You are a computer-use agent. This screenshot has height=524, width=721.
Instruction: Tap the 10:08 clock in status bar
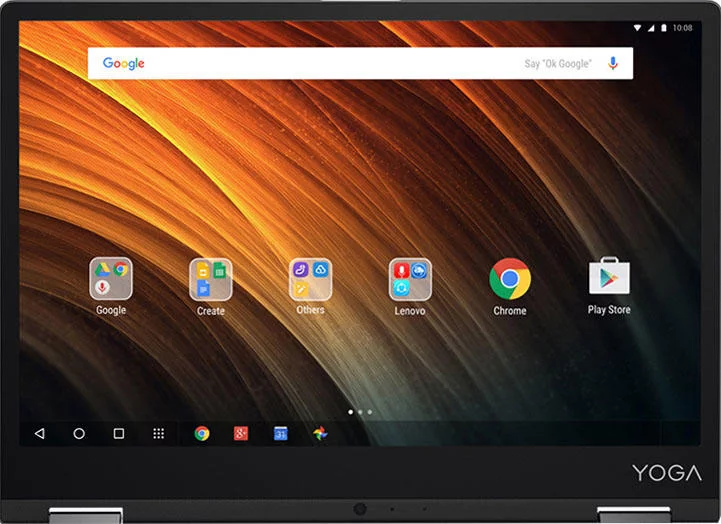tap(682, 28)
